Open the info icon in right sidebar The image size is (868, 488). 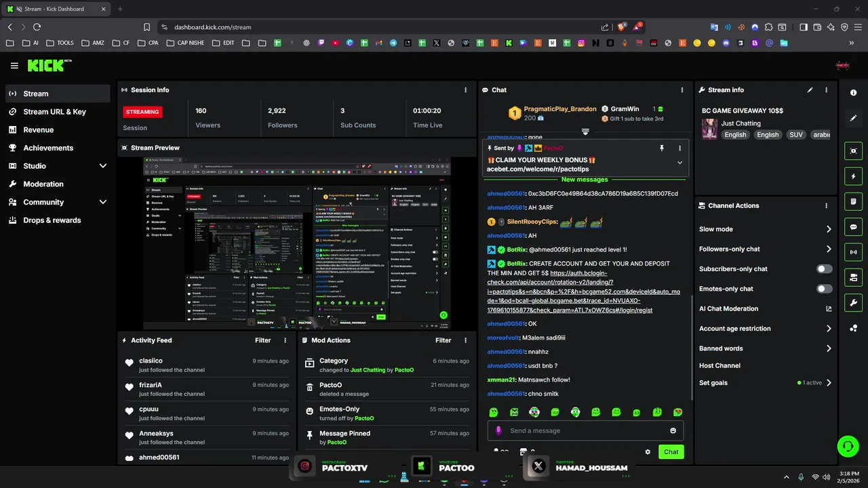pyautogui.click(x=853, y=93)
